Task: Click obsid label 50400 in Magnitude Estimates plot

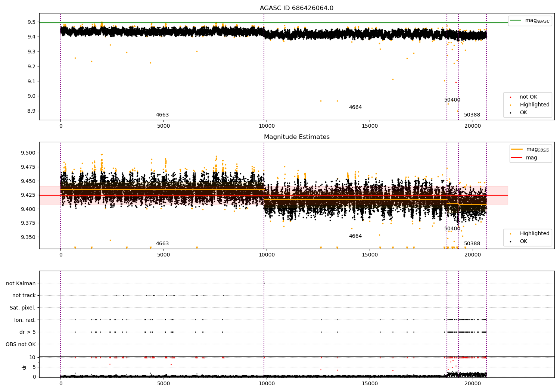Action: pyautogui.click(x=452, y=229)
